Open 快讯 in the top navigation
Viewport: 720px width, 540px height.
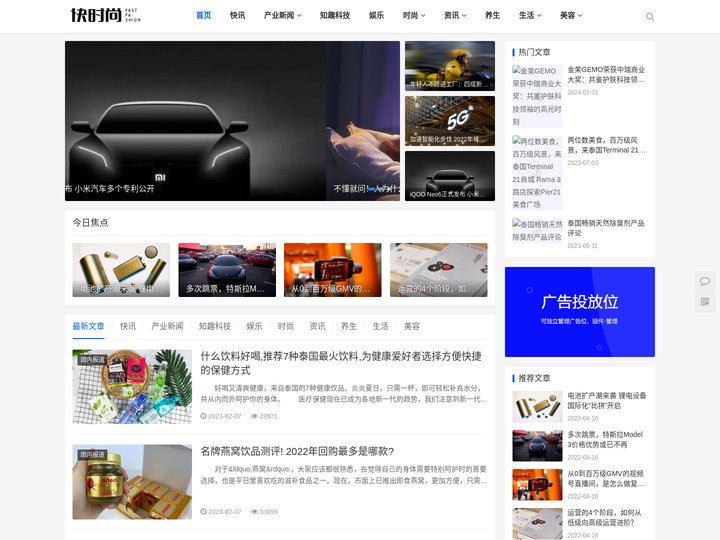(237, 15)
